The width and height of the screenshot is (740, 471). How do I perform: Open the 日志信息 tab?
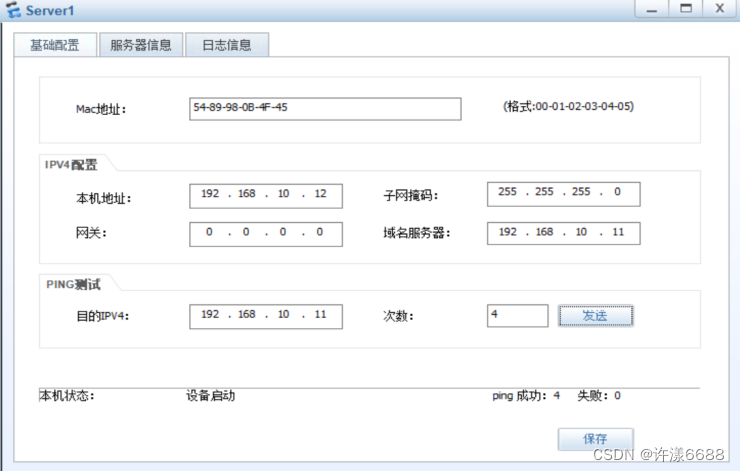click(227, 45)
